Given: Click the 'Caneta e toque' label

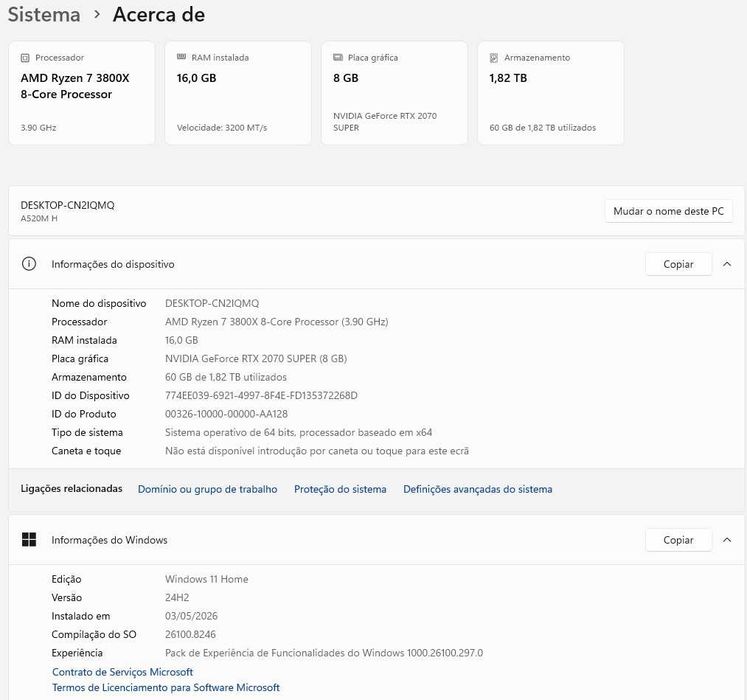Looking at the screenshot, I should 86,451.
